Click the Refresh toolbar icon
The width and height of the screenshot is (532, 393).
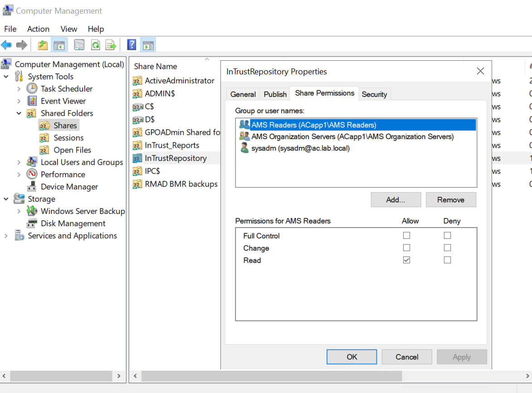(x=96, y=45)
